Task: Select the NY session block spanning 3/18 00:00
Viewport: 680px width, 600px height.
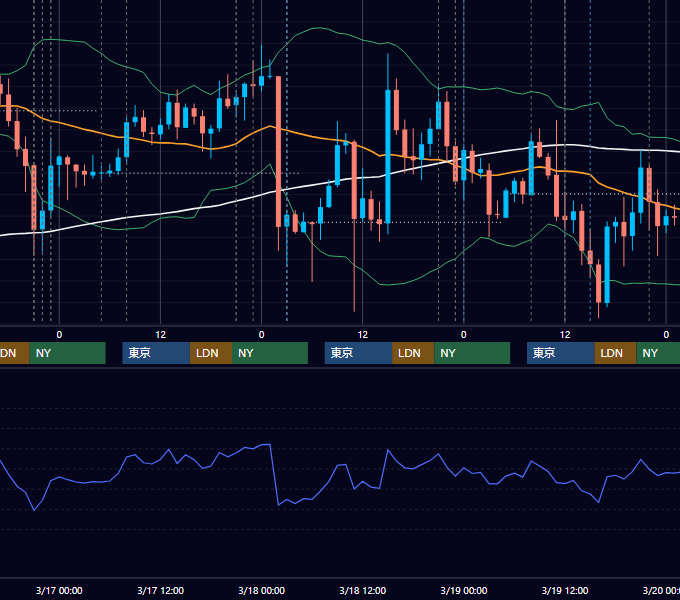Action: (x=270, y=353)
